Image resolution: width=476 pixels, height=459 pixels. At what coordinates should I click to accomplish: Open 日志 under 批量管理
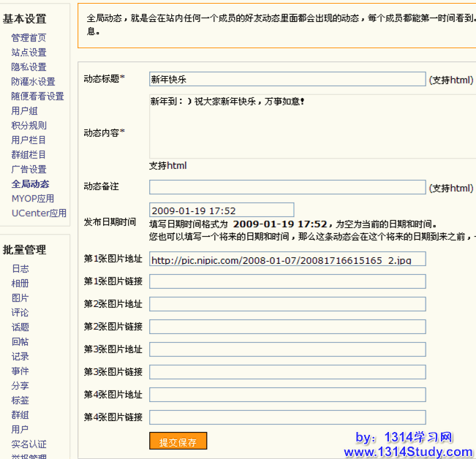click(x=20, y=269)
